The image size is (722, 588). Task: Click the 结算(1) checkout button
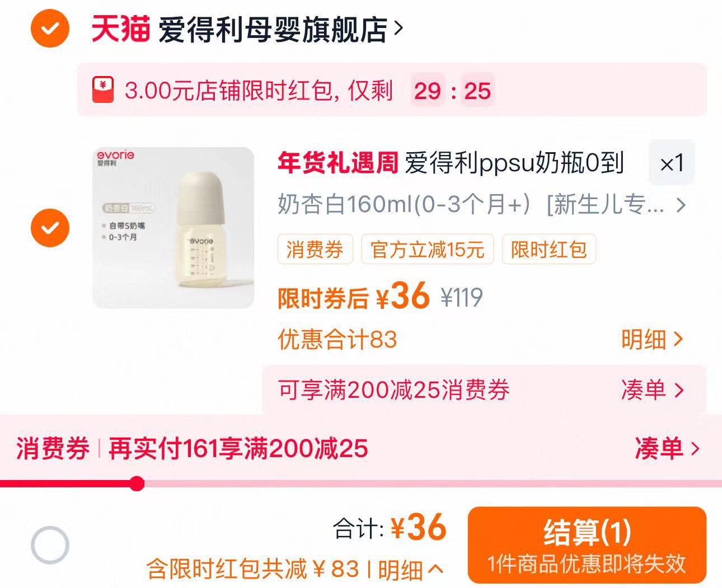[587, 545]
